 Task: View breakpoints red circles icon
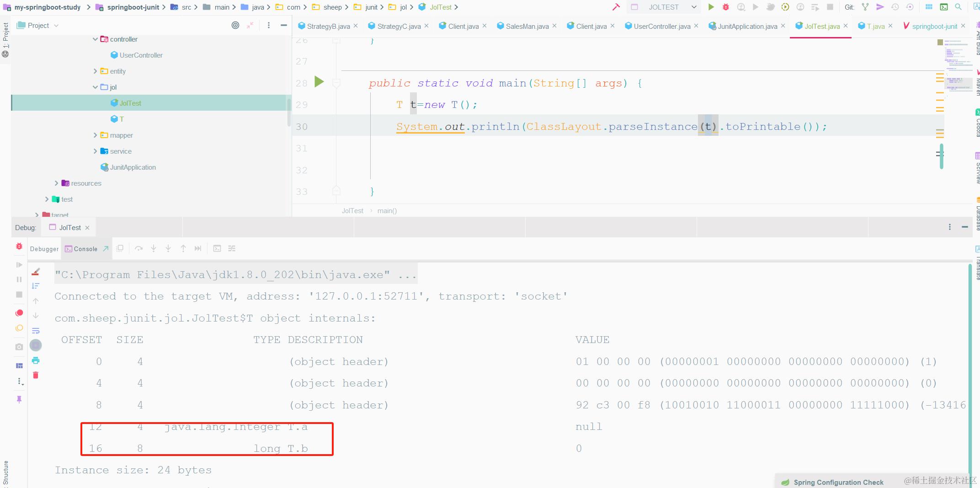tap(19, 313)
